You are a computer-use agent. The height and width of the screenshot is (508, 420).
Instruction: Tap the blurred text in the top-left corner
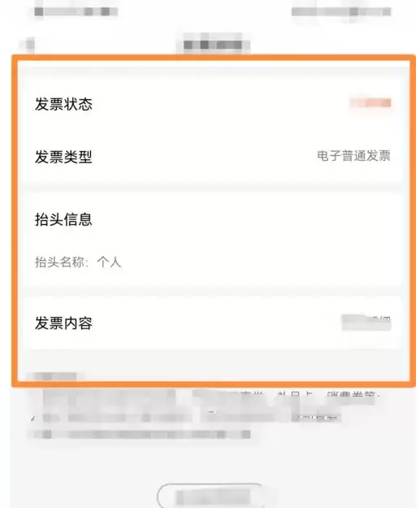(x=76, y=11)
